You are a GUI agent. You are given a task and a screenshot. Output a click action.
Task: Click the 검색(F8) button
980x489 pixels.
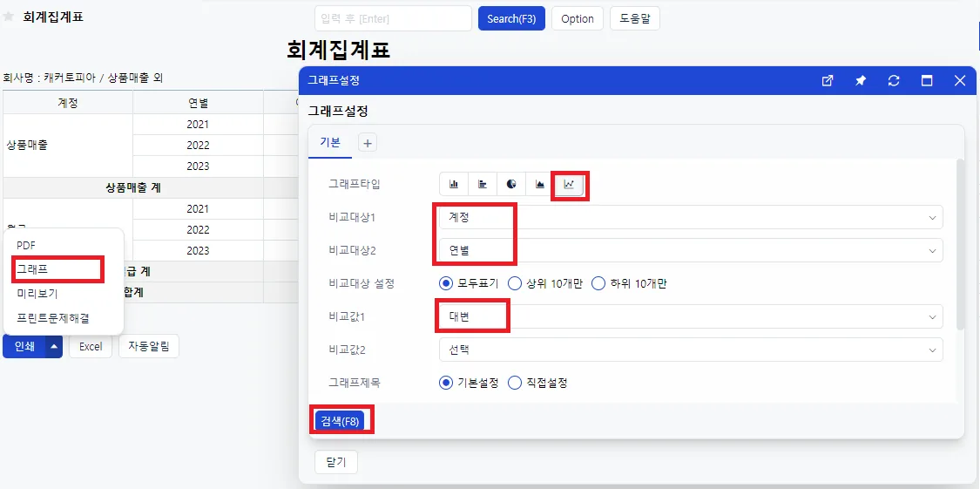340,421
